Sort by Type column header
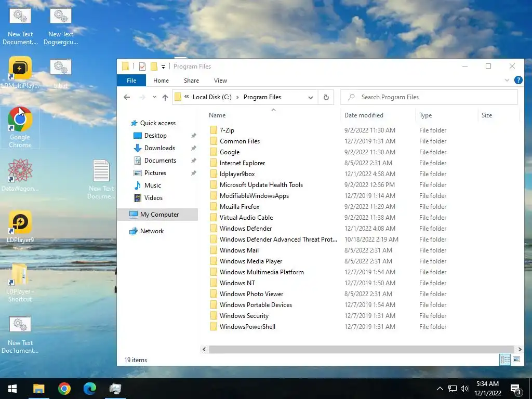Viewport: 532px width, 399px height. pyautogui.click(x=446, y=115)
